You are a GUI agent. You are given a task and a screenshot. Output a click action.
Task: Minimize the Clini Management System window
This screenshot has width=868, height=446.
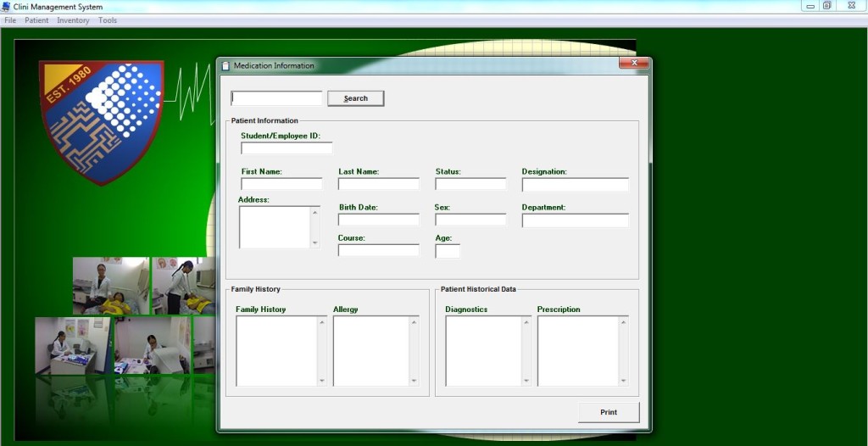[x=810, y=6]
